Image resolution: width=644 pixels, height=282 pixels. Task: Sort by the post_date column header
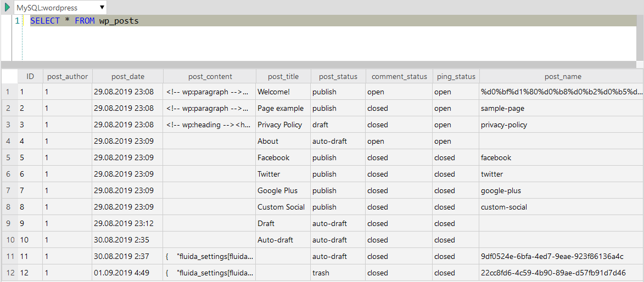(x=128, y=76)
